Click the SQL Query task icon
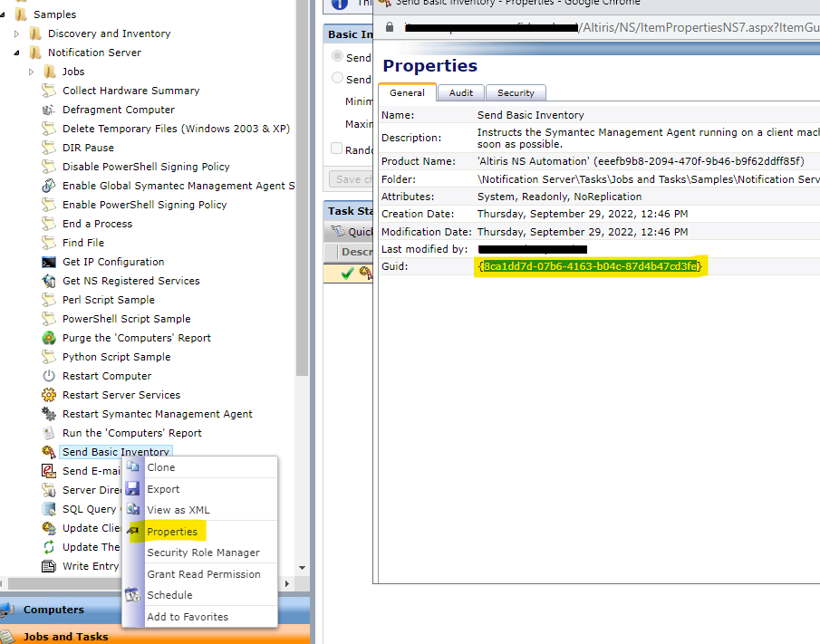Image resolution: width=820 pixels, height=644 pixels. (x=49, y=509)
